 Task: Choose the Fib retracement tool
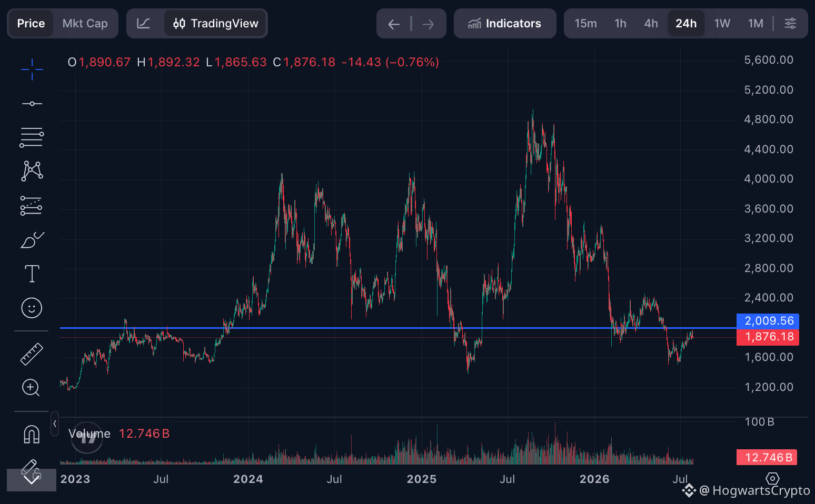click(32, 137)
